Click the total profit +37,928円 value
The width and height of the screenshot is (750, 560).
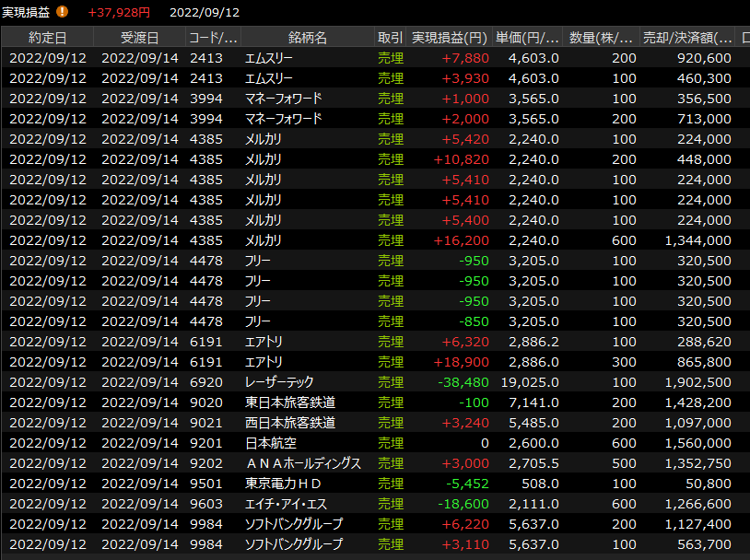(x=119, y=12)
